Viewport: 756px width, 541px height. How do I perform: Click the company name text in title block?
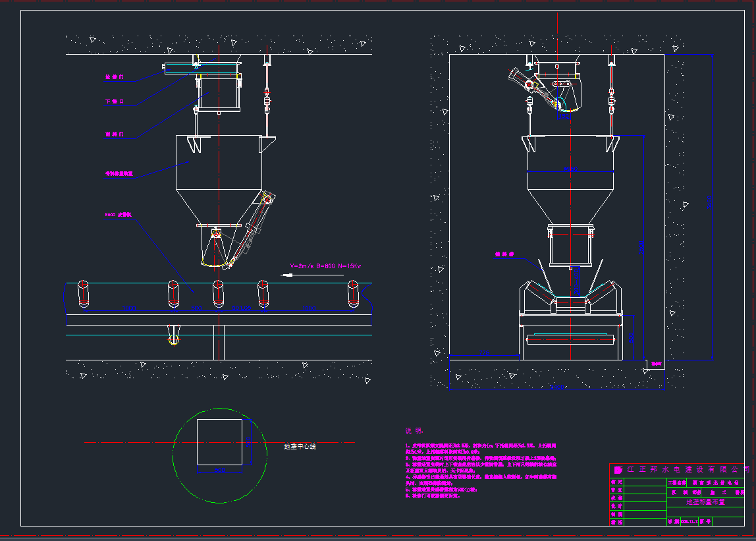click(x=688, y=470)
